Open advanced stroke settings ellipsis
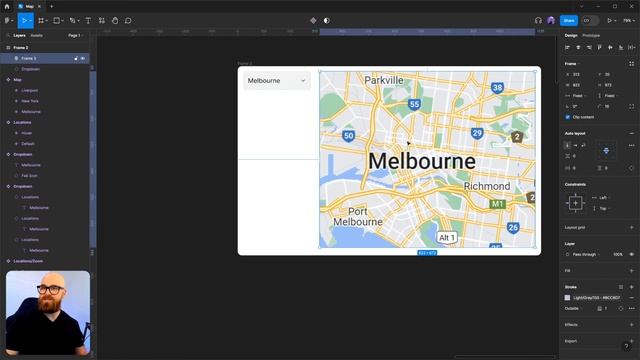This screenshot has width=640, height=360. tap(631, 308)
